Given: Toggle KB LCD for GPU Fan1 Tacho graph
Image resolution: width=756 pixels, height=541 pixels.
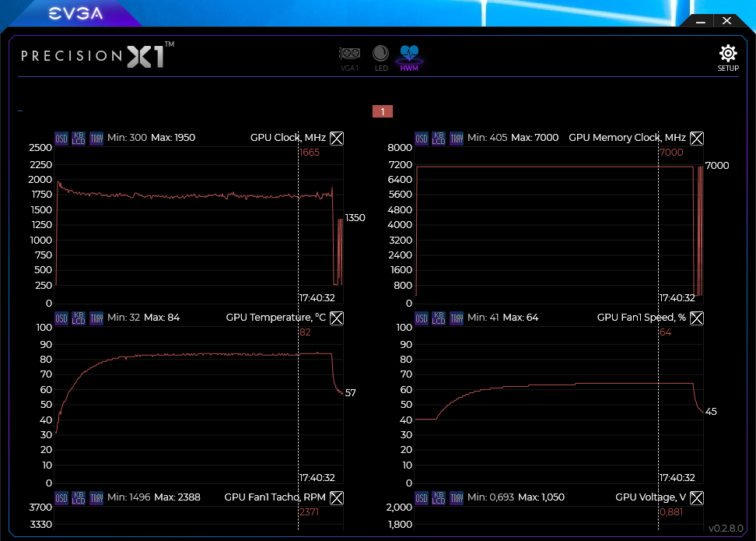Looking at the screenshot, I should tap(79, 497).
